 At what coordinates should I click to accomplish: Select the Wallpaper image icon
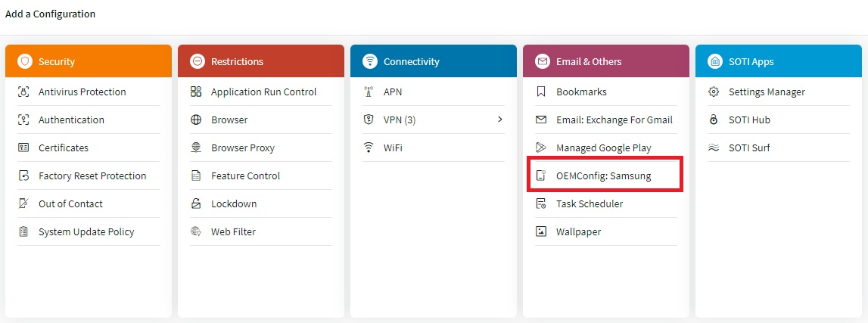tap(541, 231)
